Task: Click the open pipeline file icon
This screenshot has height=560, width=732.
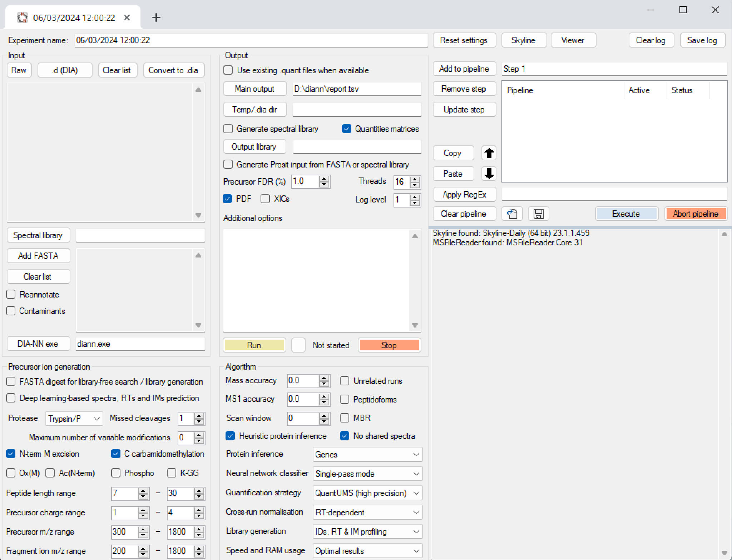Action: [512, 214]
